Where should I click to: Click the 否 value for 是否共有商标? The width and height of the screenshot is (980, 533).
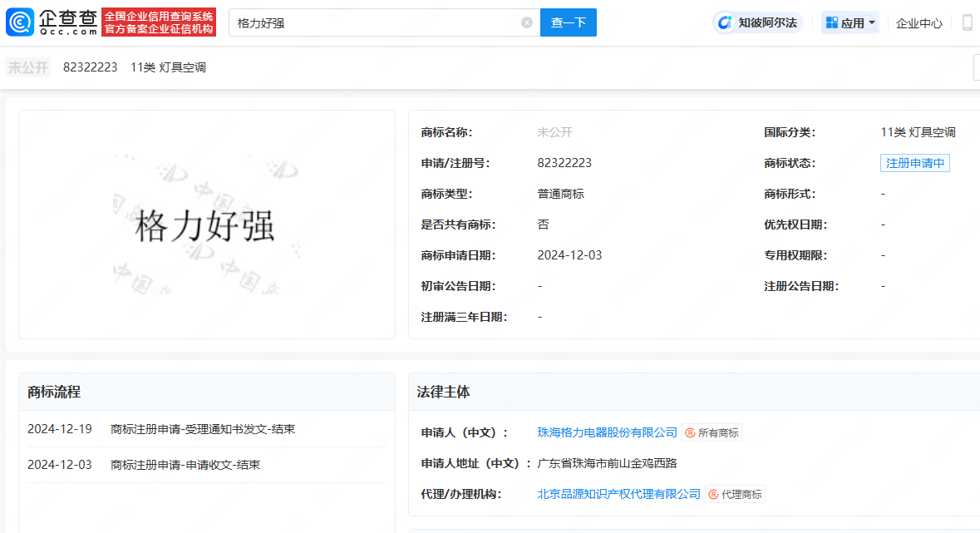click(x=543, y=225)
